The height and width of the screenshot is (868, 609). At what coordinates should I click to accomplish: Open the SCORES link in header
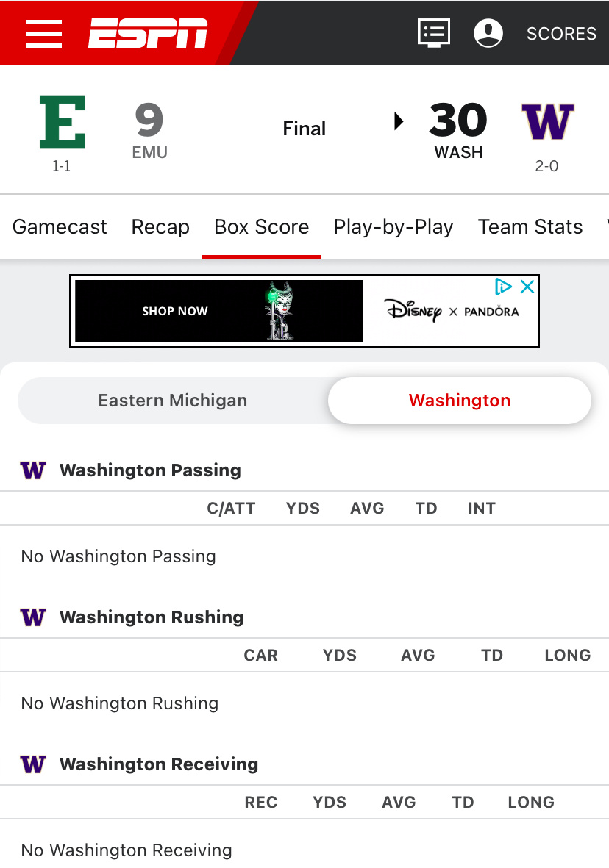561,34
